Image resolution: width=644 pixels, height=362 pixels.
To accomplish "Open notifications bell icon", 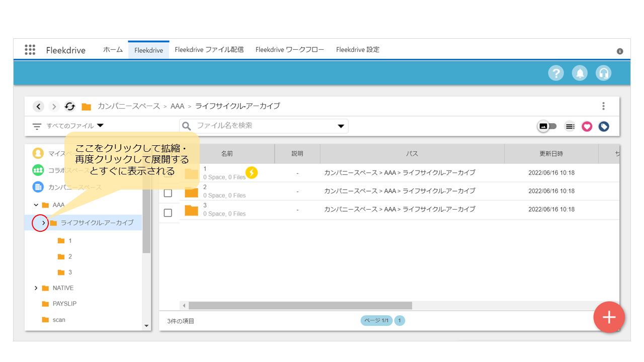I will point(580,73).
